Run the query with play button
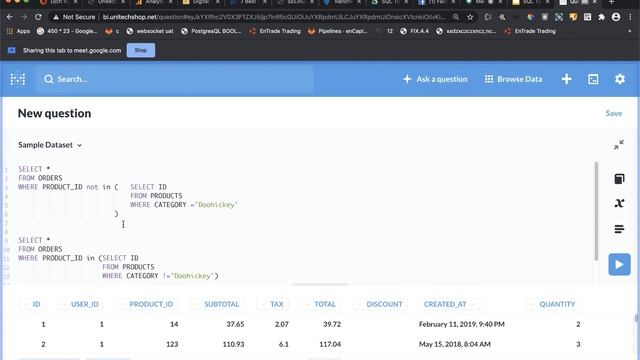640x360 pixels. point(619,264)
